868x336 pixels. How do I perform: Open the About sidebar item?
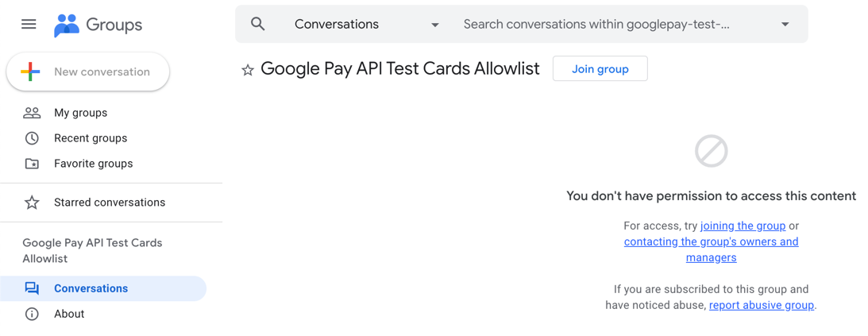tap(69, 314)
